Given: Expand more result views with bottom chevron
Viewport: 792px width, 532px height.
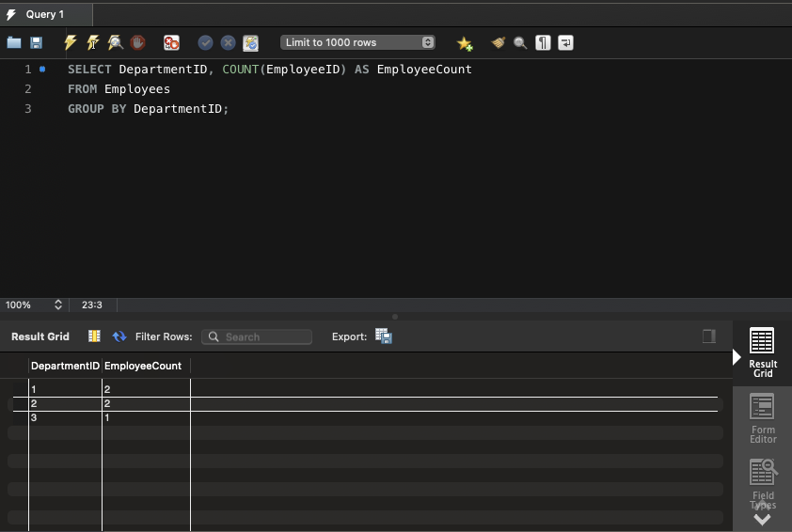Looking at the screenshot, I should [762, 519].
